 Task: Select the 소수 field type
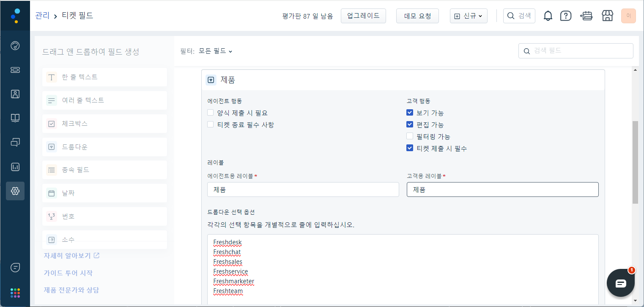click(x=104, y=240)
